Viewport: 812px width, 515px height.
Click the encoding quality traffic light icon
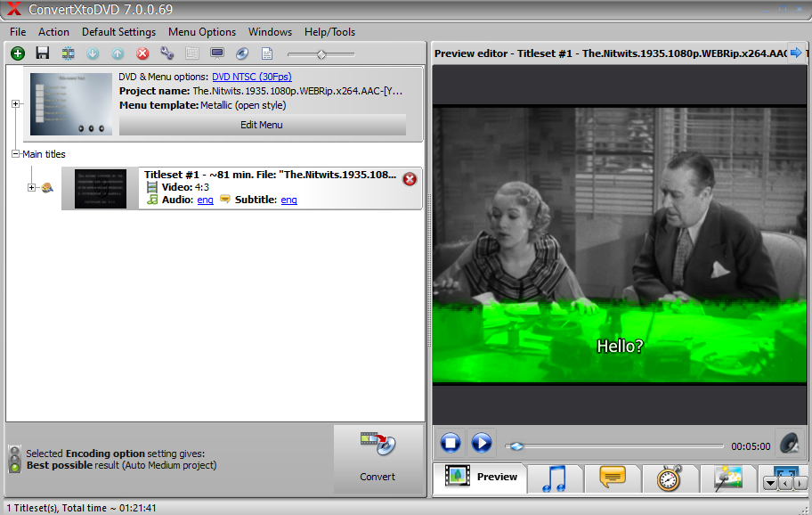coord(15,459)
